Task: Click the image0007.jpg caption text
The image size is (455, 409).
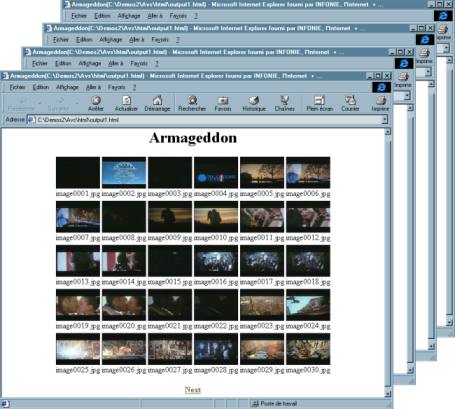Action: pos(78,238)
